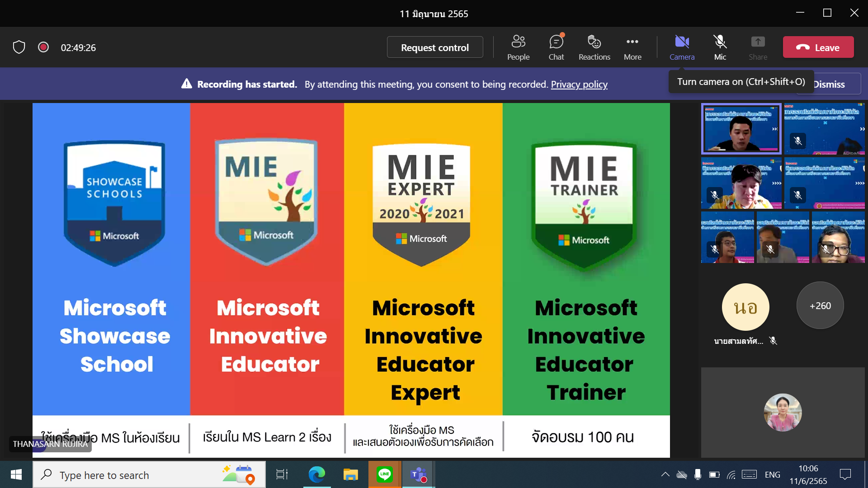The height and width of the screenshot is (488, 868).
Task: Open the clock showing 10:06
Action: pyautogui.click(x=808, y=474)
